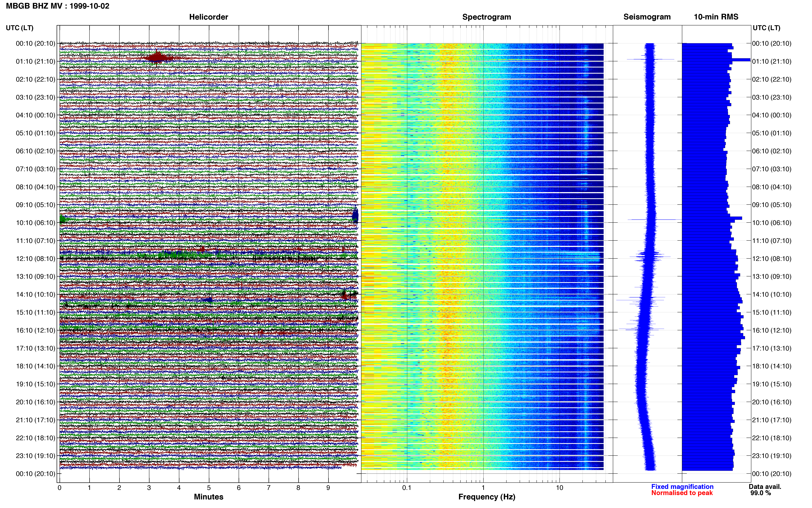Click the left time label 14:10 (10:10)
This screenshot has width=812, height=508.
[36, 295]
